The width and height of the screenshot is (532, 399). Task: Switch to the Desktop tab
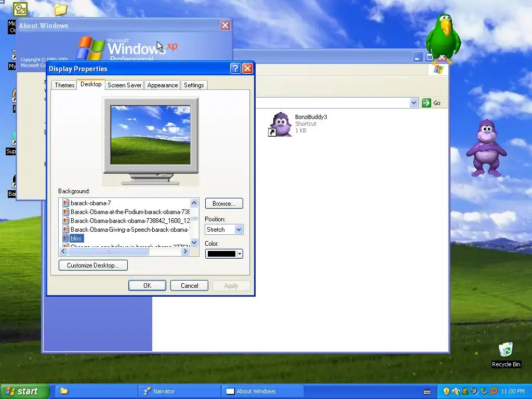[x=91, y=84]
